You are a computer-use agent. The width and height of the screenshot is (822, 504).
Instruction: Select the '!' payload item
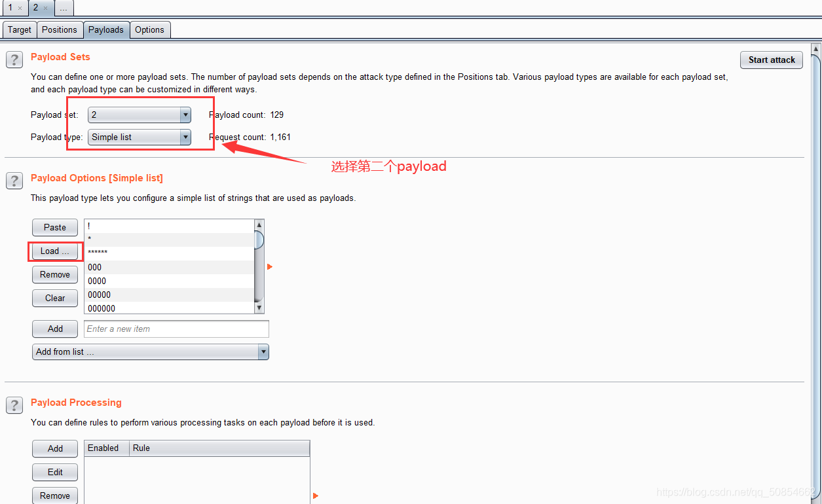pos(169,226)
